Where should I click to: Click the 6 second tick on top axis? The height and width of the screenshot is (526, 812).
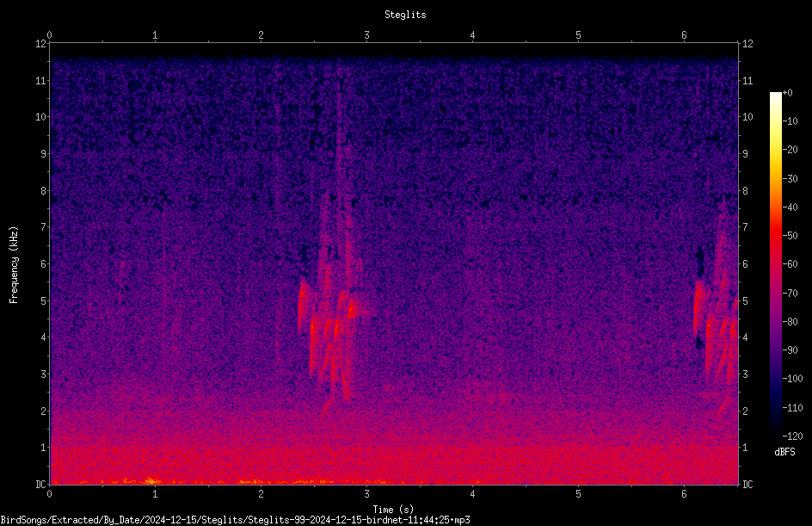click(x=684, y=35)
